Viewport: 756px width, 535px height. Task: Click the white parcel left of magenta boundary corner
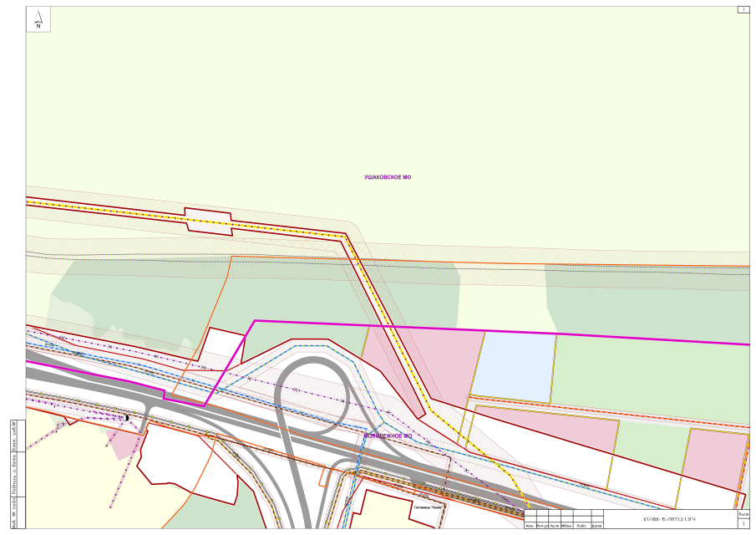[x=221, y=351]
